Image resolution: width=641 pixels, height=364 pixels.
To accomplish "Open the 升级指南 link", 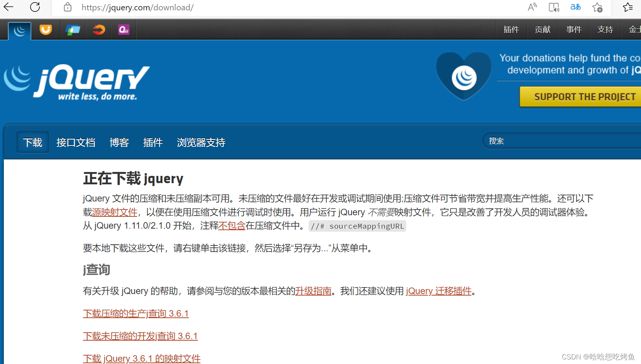I will [313, 291].
